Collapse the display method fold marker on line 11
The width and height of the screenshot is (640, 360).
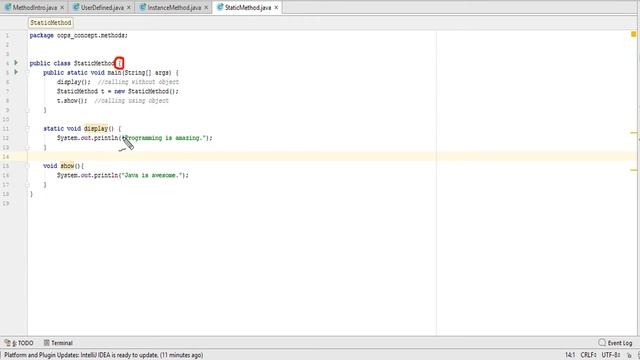click(27, 129)
